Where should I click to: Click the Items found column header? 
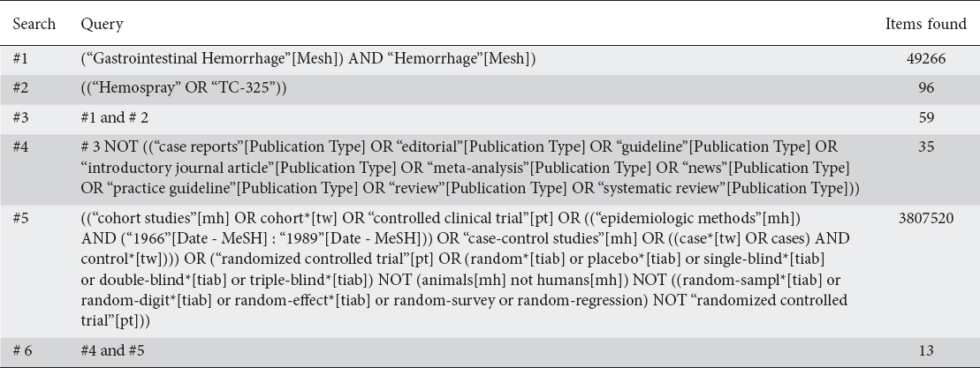925,25
